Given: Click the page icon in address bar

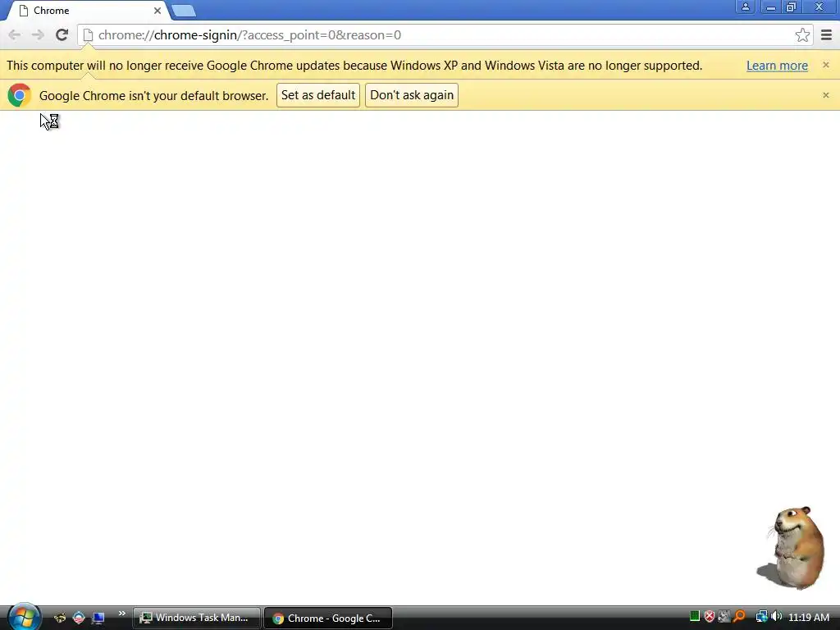Looking at the screenshot, I should point(89,35).
